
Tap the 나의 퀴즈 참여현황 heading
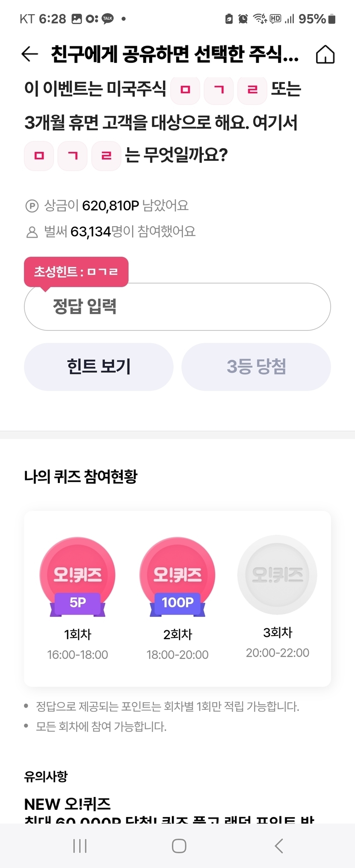coord(81,476)
